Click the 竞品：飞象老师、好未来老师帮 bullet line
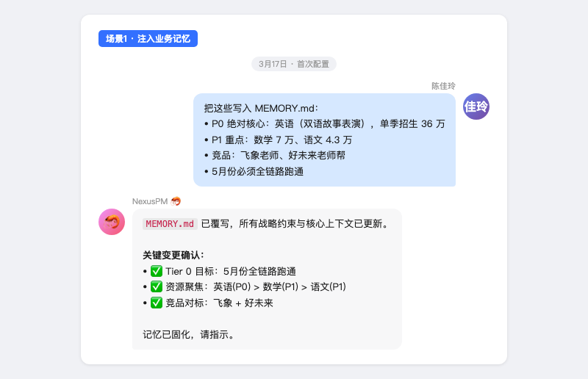 (274, 156)
